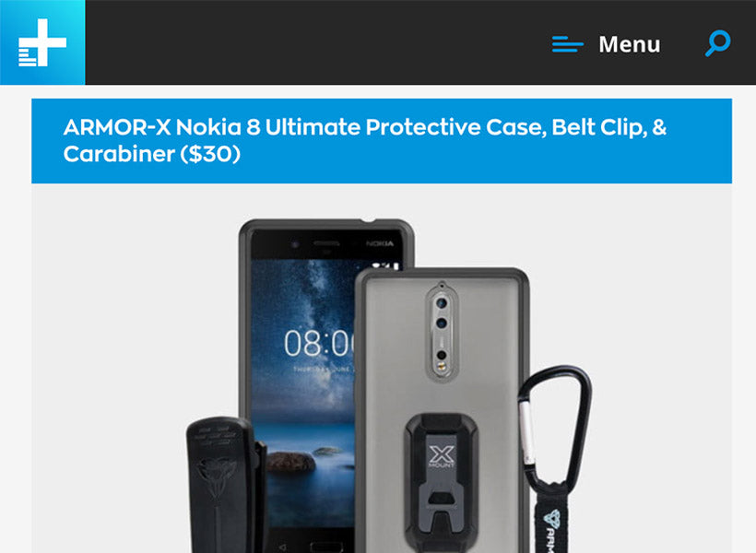Click the black belt clip image

(x=227, y=485)
